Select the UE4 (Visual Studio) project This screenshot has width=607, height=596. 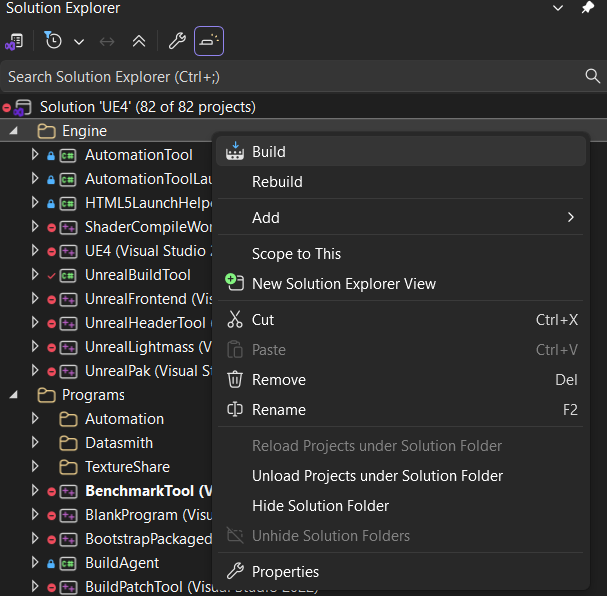[149, 251]
